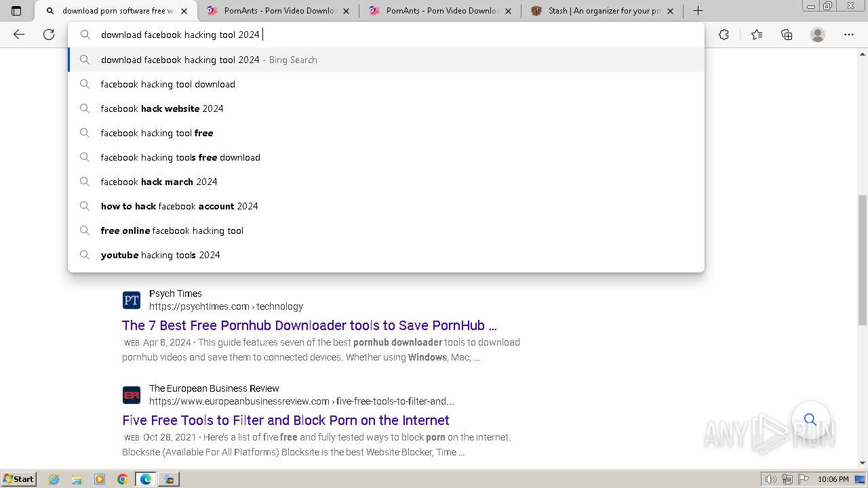Open the Collections icon
This screenshot has height=488, width=868.
787,35
